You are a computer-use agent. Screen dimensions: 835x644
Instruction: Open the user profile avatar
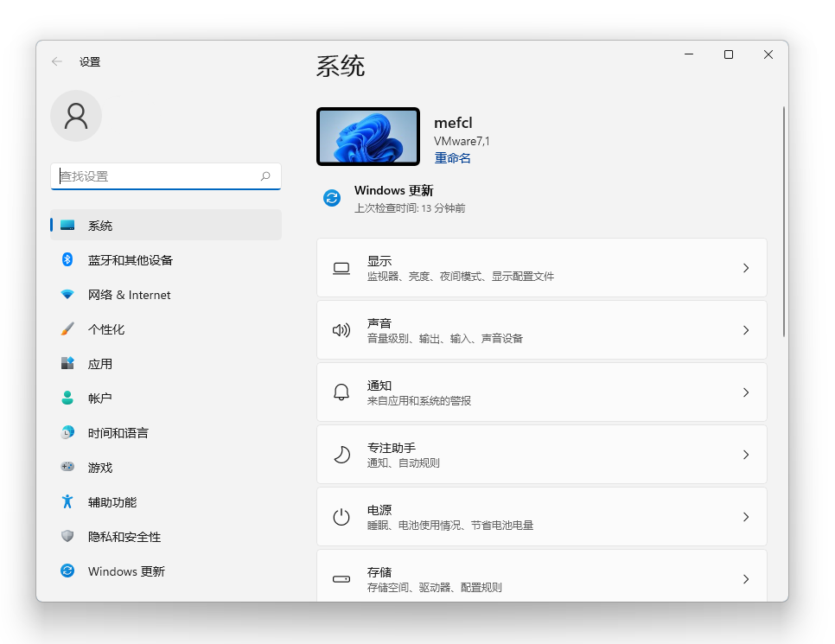pos(76,116)
